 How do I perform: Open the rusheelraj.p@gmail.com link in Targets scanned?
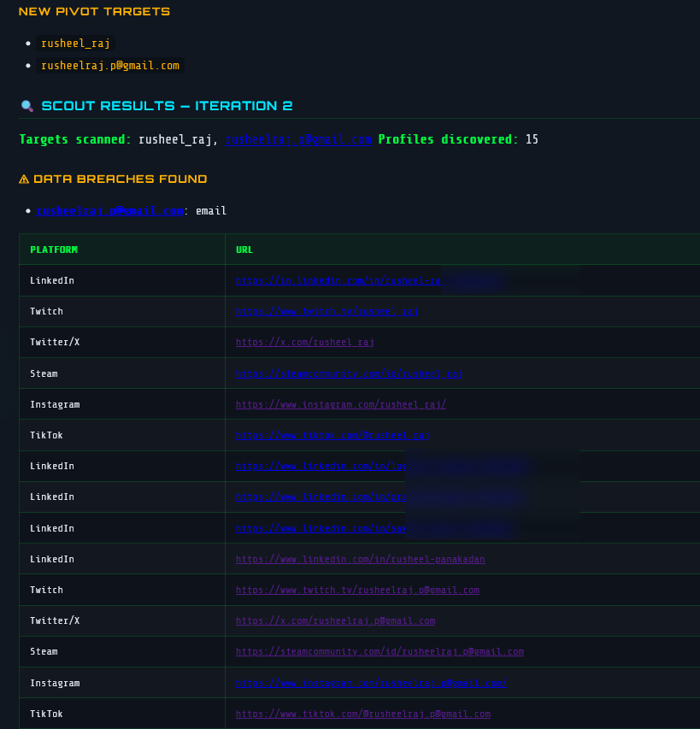297,139
